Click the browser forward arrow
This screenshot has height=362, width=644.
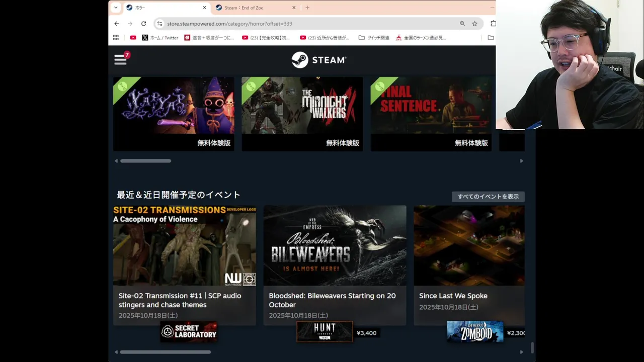(x=130, y=24)
